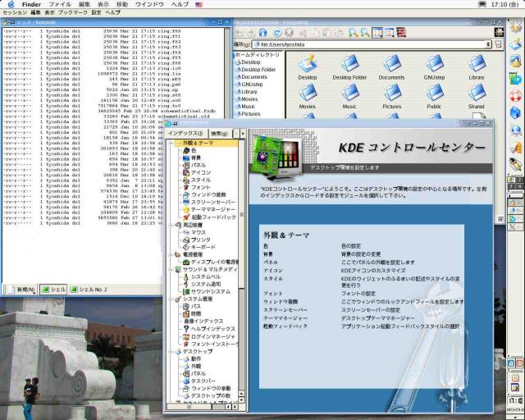Viewport: 525px width, 420px height.
Task: Open the マウス module in the tree
Action: tap(194, 232)
